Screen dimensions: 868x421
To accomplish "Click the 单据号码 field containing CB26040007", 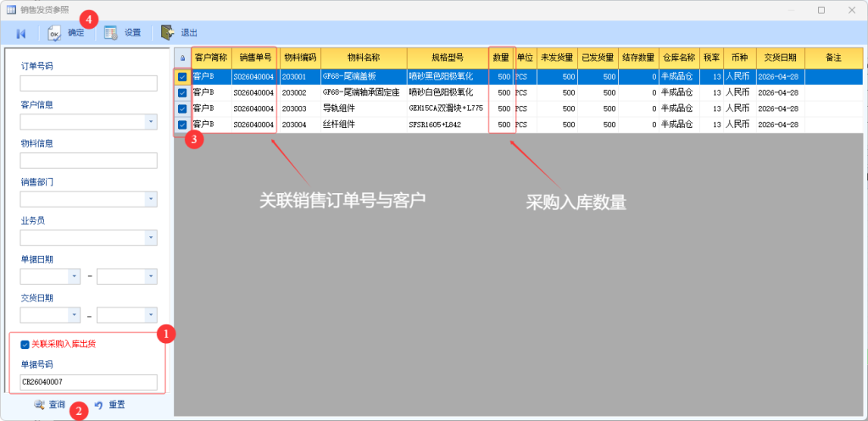I will (89, 383).
